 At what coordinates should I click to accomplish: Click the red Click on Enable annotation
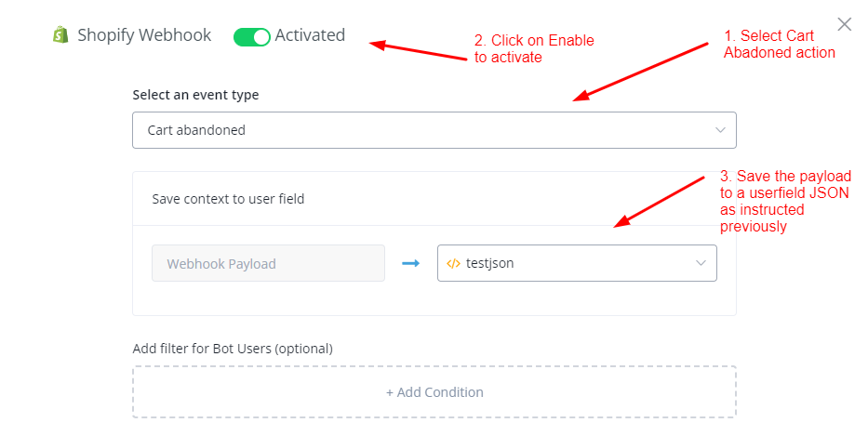[x=533, y=48]
